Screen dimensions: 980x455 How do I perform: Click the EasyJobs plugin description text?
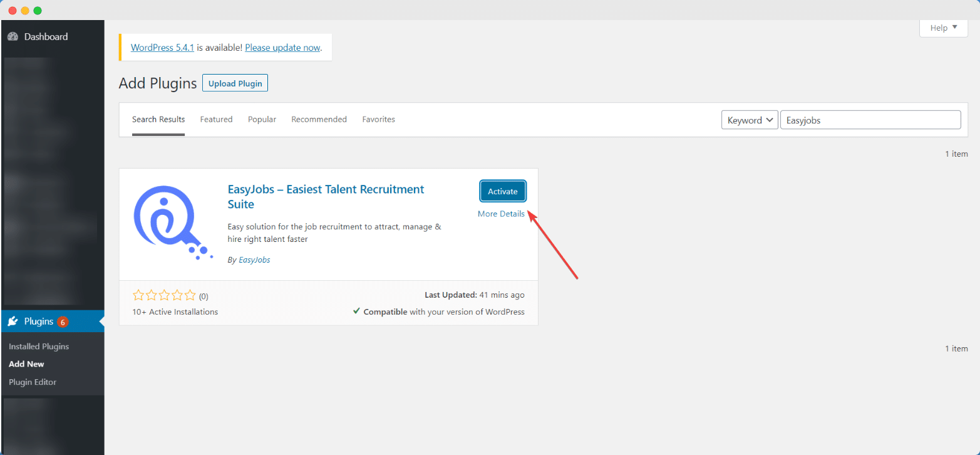[x=334, y=233]
